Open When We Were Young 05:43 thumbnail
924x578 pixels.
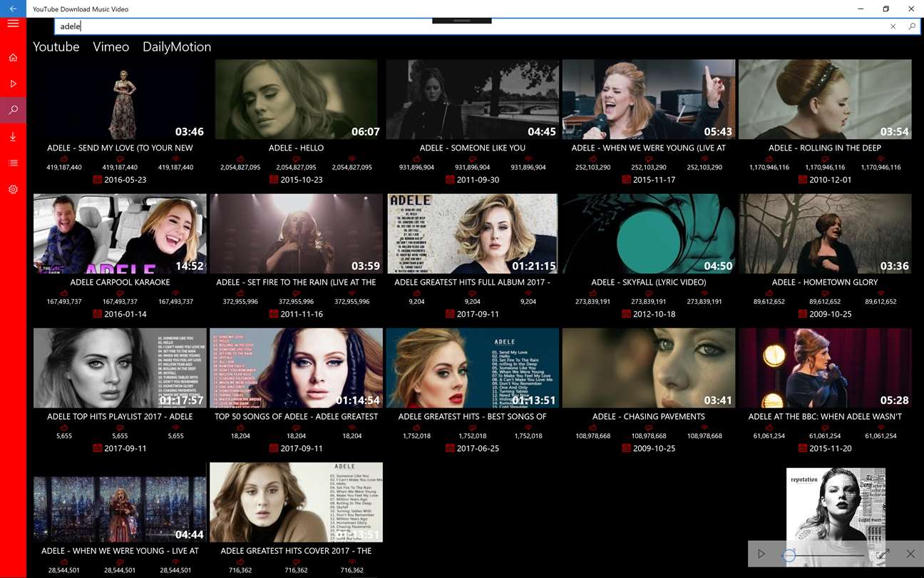649,99
